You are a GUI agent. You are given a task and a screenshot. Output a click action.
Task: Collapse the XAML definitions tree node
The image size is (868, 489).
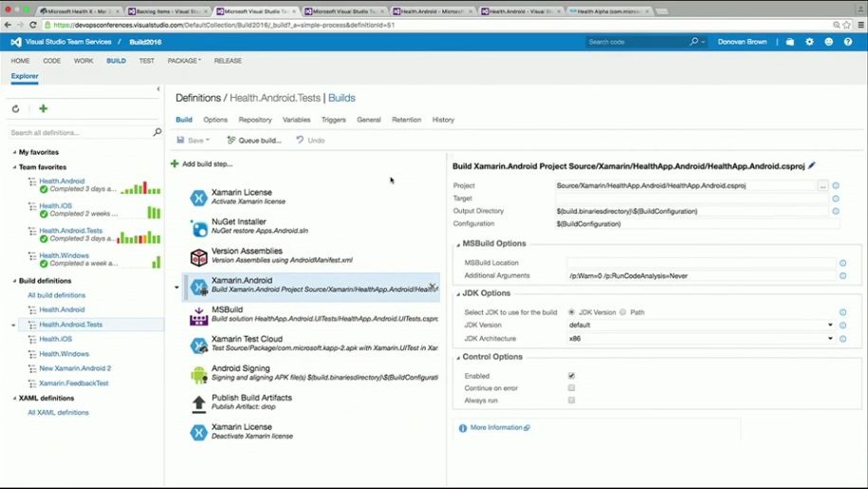(x=14, y=398)
